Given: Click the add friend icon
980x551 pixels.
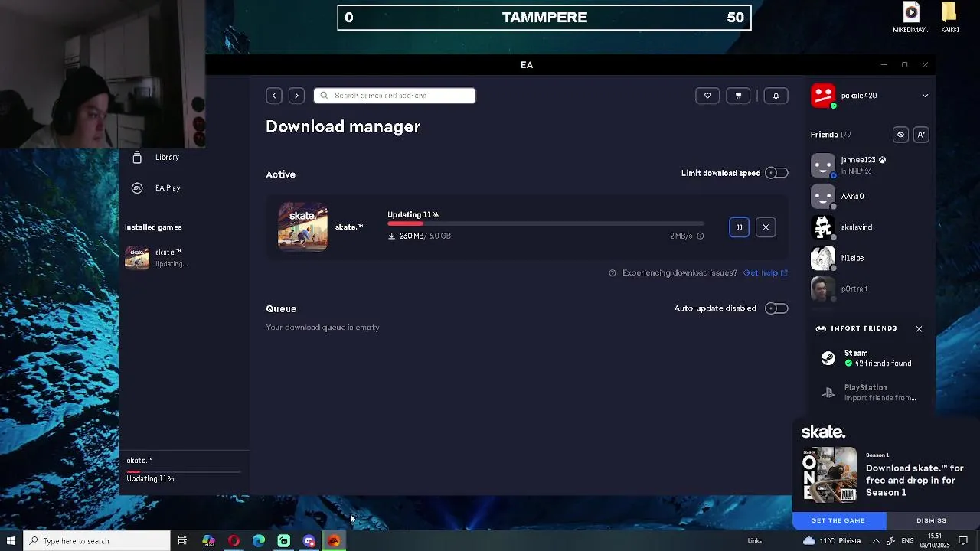Looking at the screenshot, I should click(921, 135).
